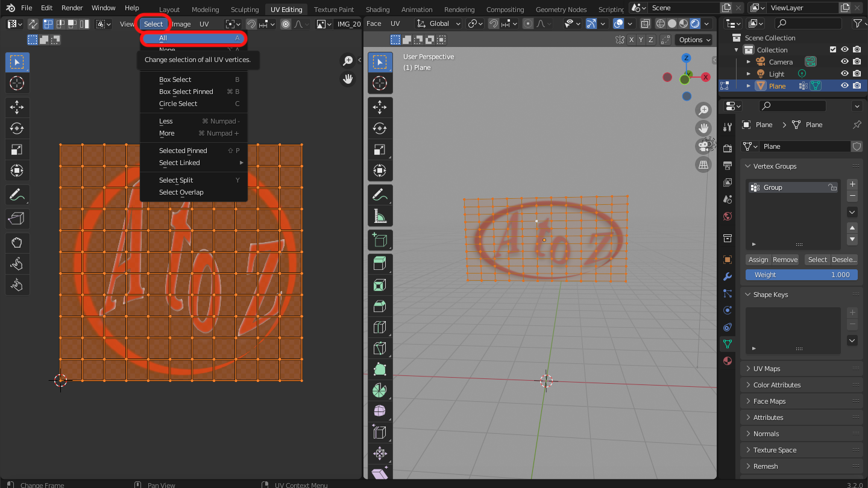Select the Inset Faces tool
Image resolution: width=868 pixels, height=488 pixels.
click(x=380, y=285)
